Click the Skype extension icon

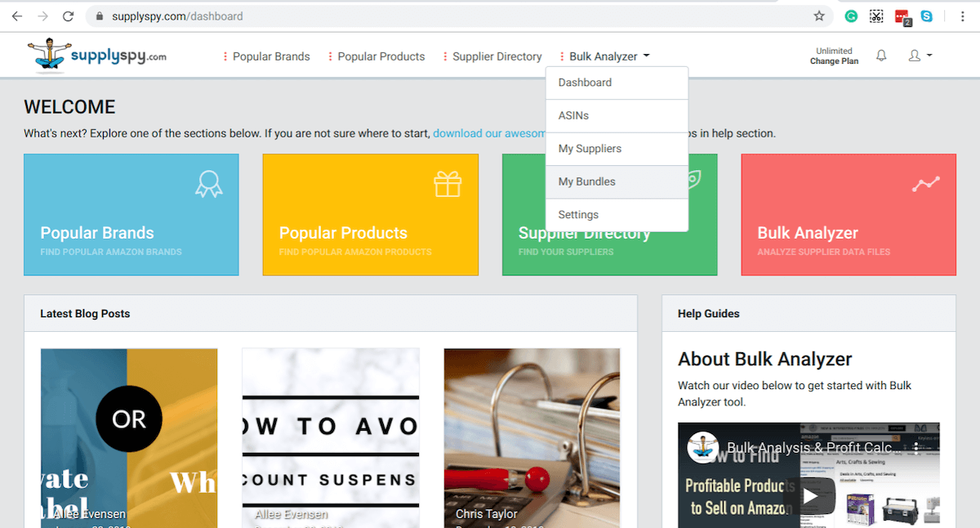click(x=927, y=16)
